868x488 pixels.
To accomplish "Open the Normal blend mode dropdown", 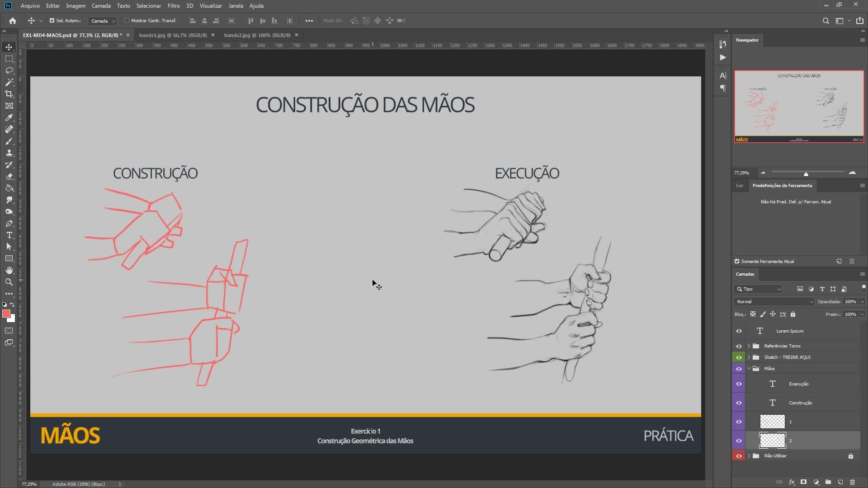I will click(x=774, y=301).
